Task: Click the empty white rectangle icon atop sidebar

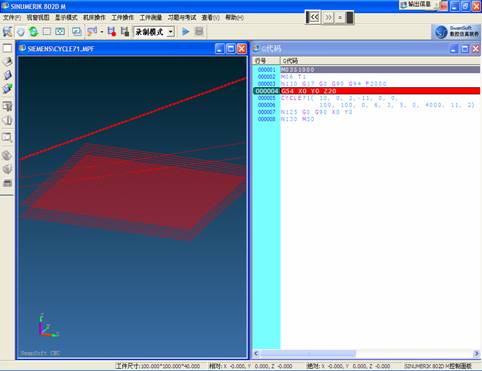Action: [7, 48]
